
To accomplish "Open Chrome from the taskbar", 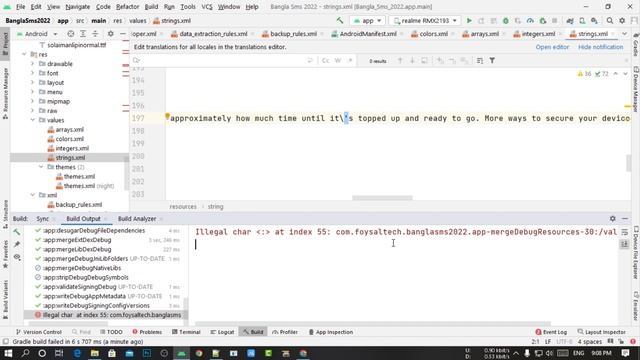I will click(199, 353).
